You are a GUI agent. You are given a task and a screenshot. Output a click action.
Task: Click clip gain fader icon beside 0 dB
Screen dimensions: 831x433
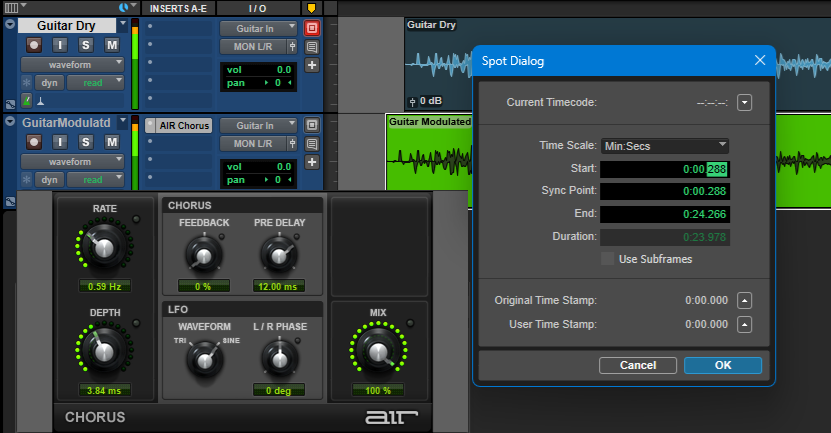point(412,101)
